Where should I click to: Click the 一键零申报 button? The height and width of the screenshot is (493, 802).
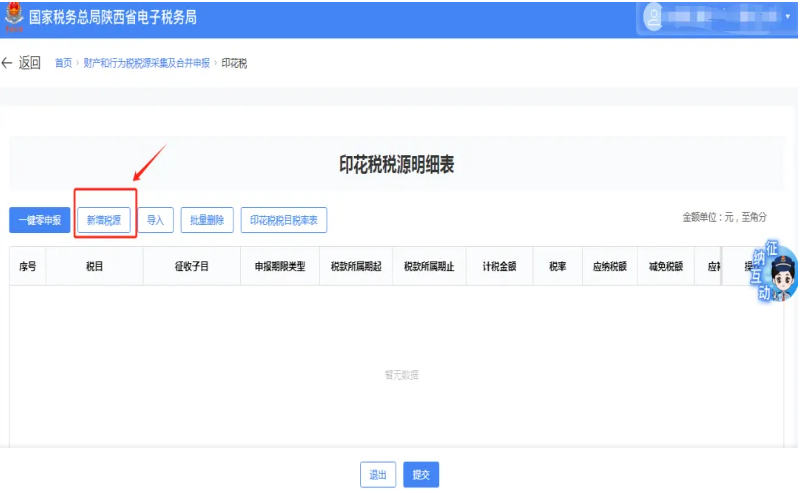tap(40, 220)
